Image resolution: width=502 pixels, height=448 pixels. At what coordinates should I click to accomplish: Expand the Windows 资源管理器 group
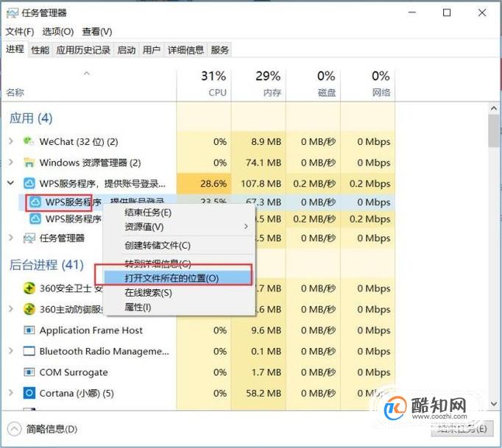[11, 163]
